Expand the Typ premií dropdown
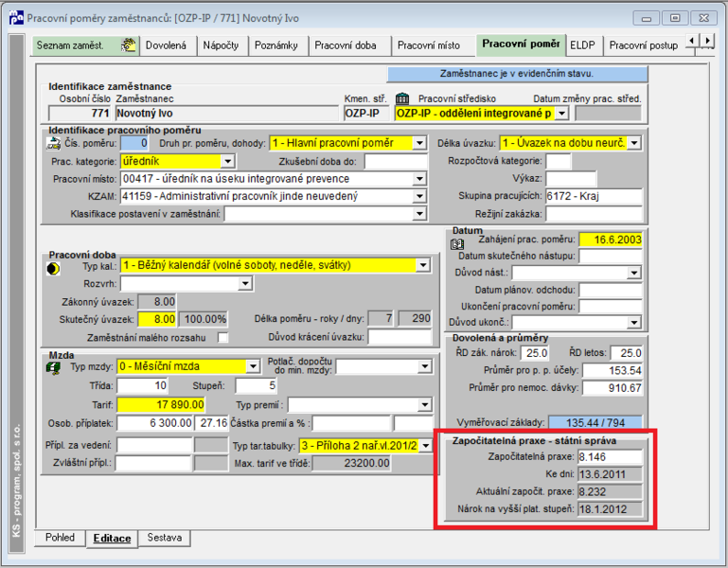 tap(425, 405)
